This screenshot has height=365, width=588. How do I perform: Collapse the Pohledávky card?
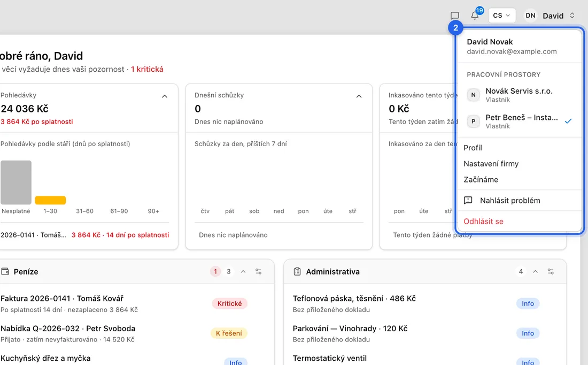(x=165, y=96)
